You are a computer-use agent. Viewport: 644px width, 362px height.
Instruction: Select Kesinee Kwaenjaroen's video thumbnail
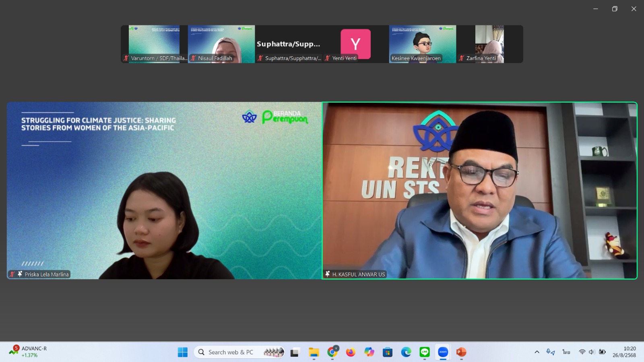coord(423,44)
